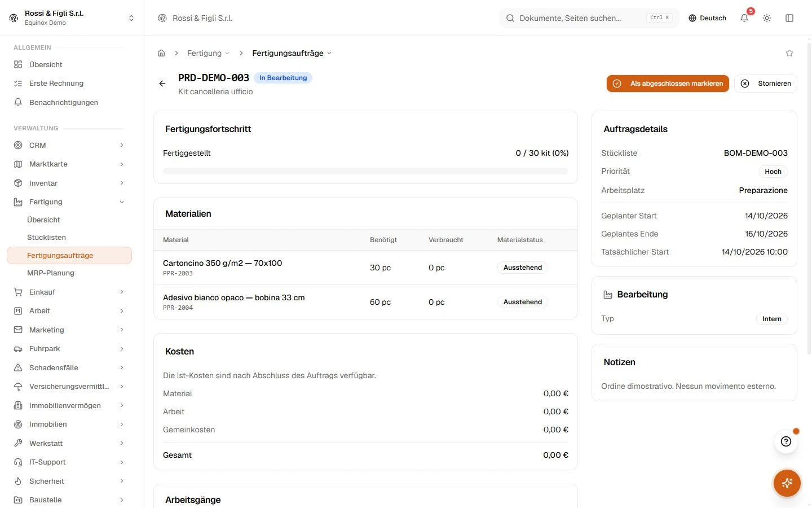Open the Schadensfälle sidebar item
The height and width of the screenshot is (508, 812).
click(x=69, y=367)
